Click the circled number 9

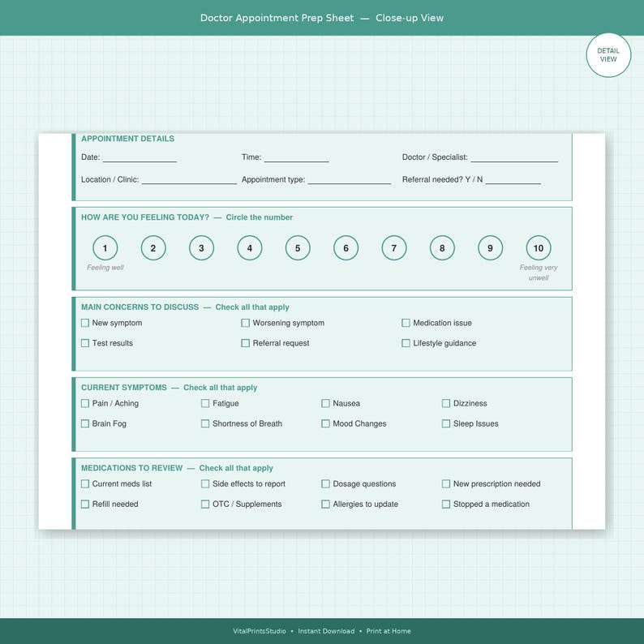pos(491,248)
